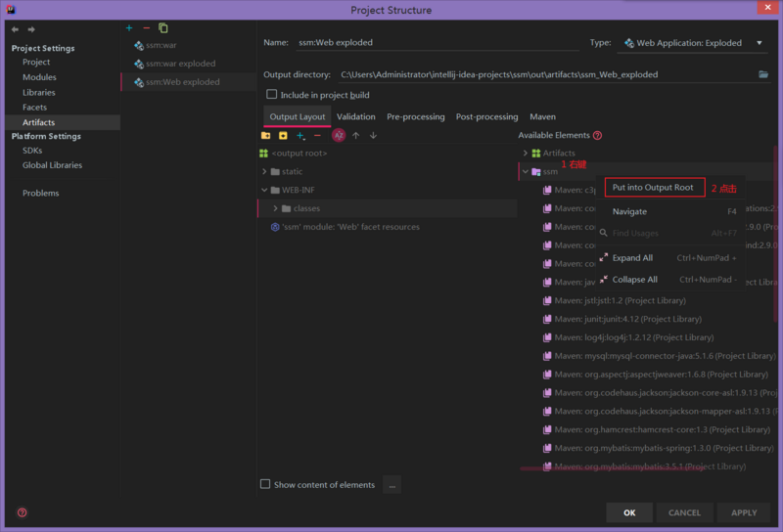Remove element from output layout
The height and width of the screenshot is (532, 783).
click(x=317, y=135)
